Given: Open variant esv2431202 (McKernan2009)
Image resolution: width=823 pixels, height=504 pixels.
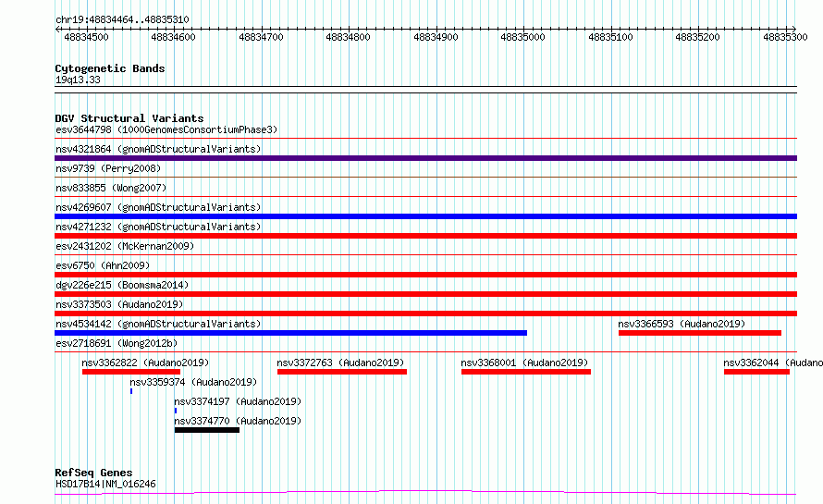Looking at the screenshot, I should (125, 246).
